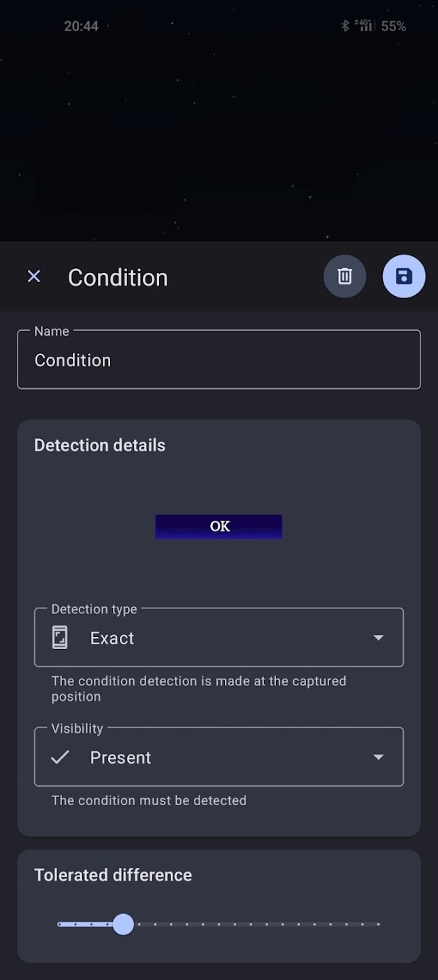
Task: Select the Exact detection type value
Action: coord(112,638)
